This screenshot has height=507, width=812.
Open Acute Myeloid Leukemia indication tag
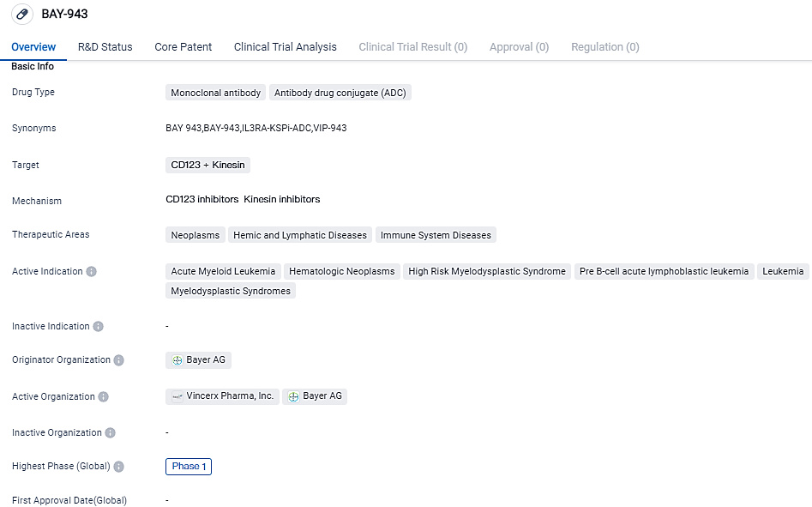[x=223, y=271]
